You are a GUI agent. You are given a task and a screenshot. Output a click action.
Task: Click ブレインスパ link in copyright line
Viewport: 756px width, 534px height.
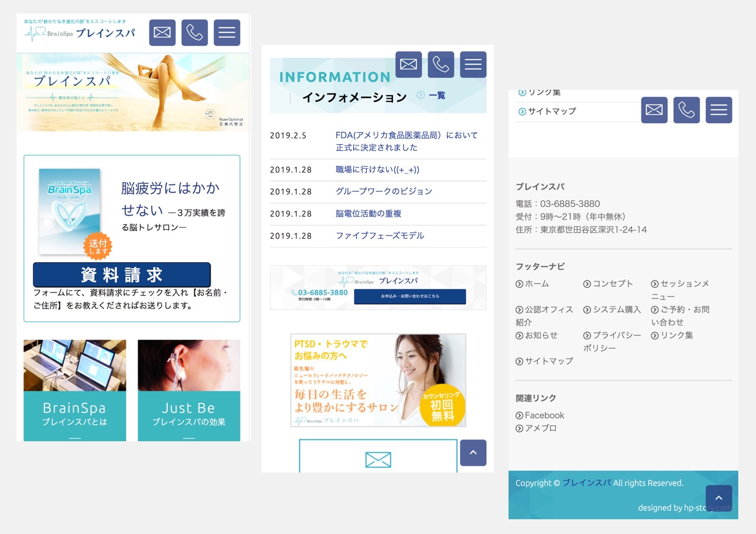(586, 483)
